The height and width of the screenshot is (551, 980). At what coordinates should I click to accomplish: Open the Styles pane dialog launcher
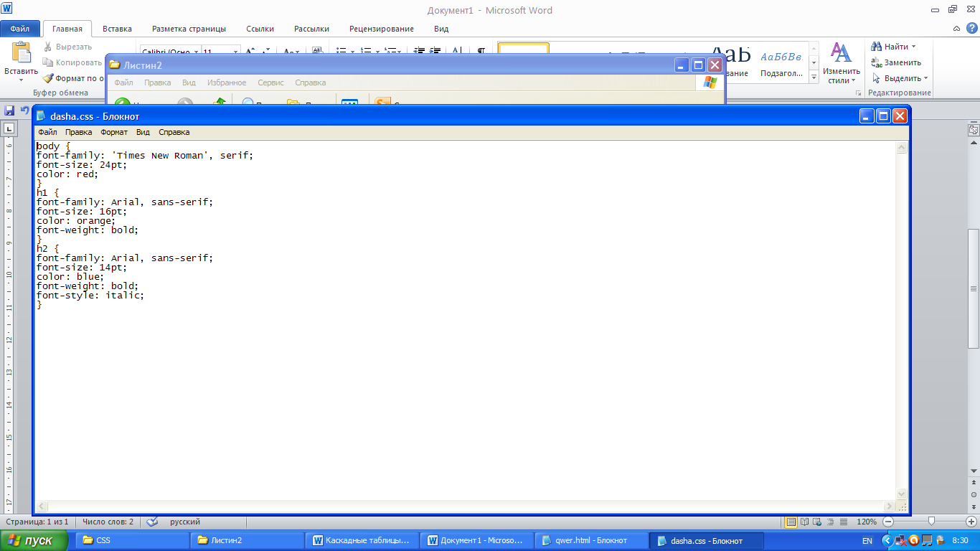point(859,93)
